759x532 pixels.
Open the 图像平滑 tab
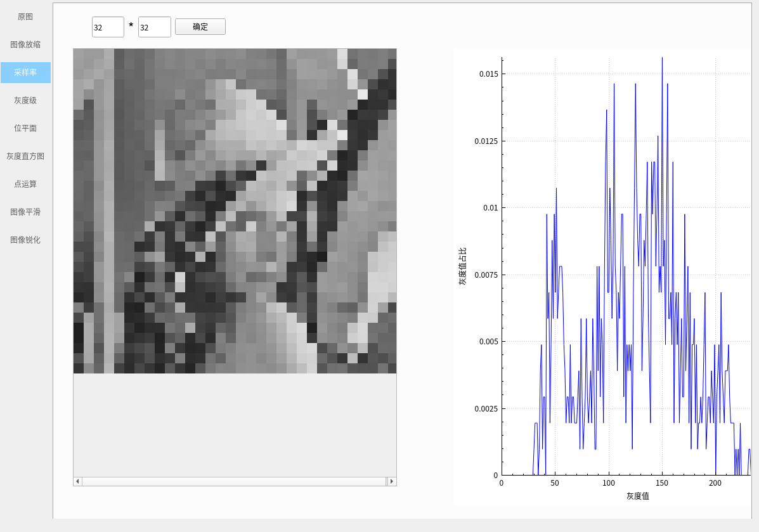(x=25, y=212)
